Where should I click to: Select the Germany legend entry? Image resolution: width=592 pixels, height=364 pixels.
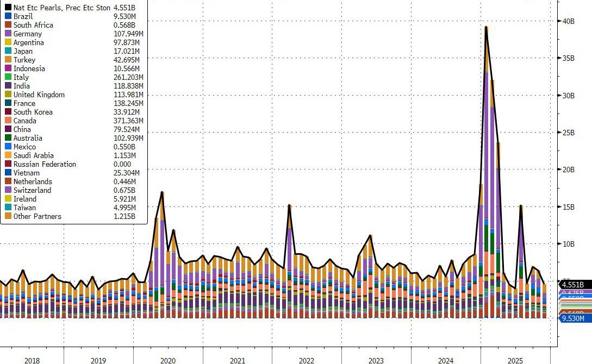[28, 34]
